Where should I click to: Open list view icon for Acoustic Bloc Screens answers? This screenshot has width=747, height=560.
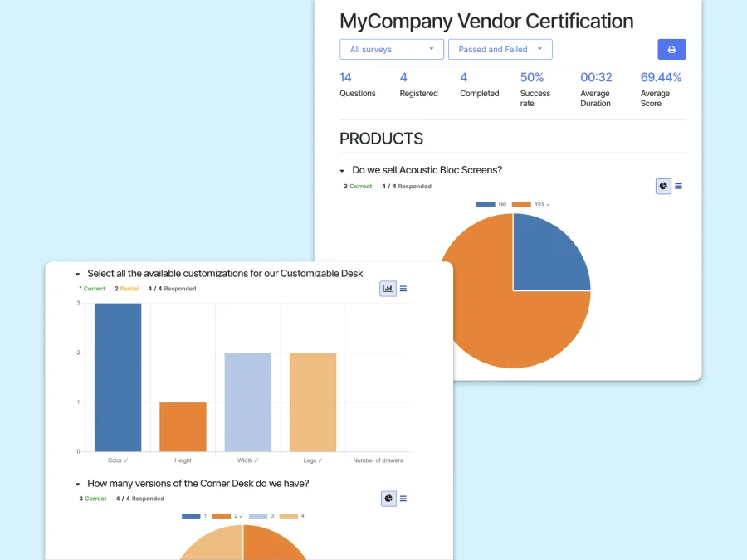679,186
